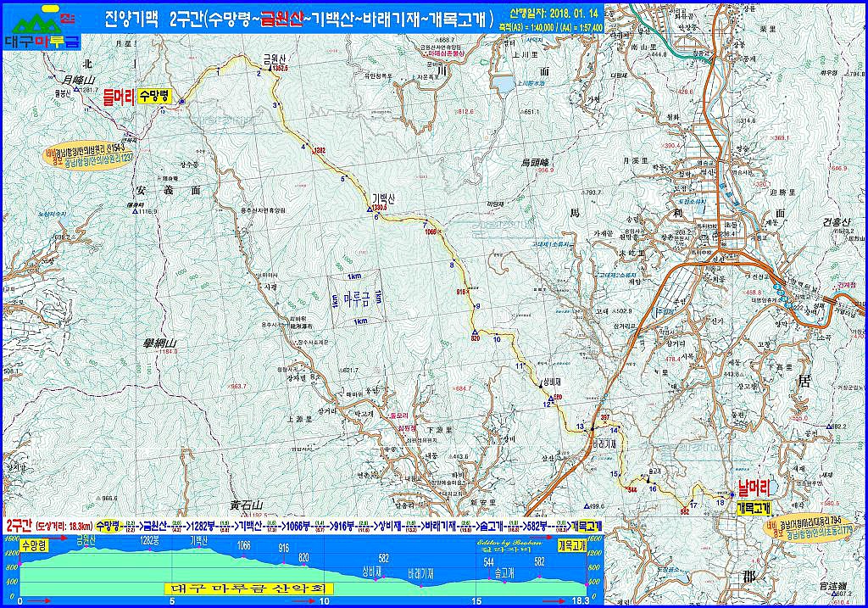Click kilometer marker 8 on the route
868x608 pixels.
pyautogui.click(x=452, y=265)
